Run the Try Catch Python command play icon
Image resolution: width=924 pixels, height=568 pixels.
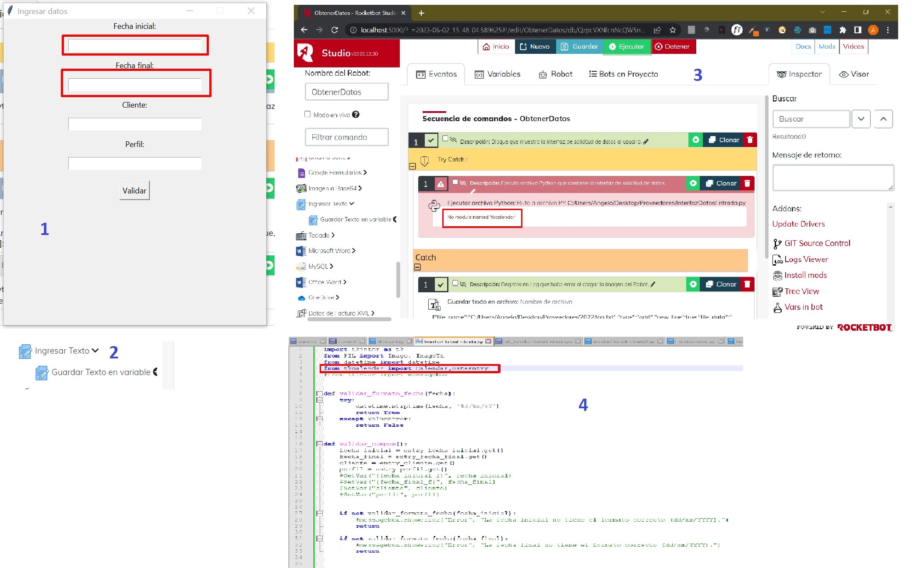pos(693,183)
